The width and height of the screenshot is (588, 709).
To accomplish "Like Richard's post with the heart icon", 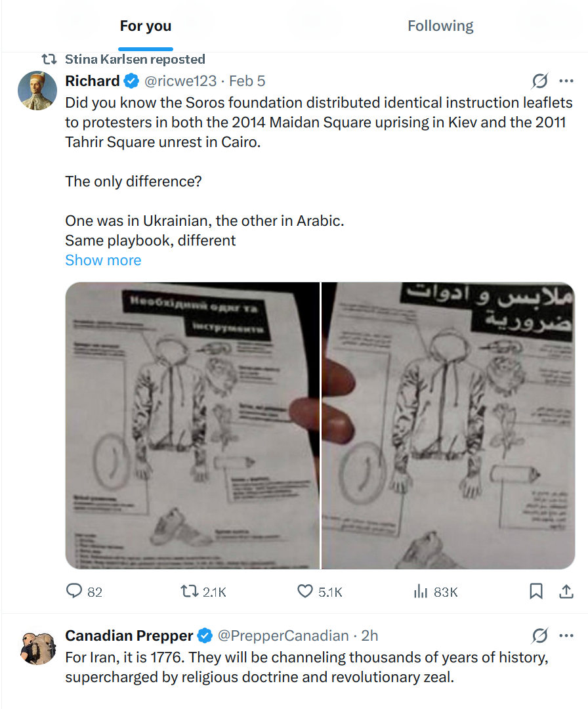I will pos(320,591).
